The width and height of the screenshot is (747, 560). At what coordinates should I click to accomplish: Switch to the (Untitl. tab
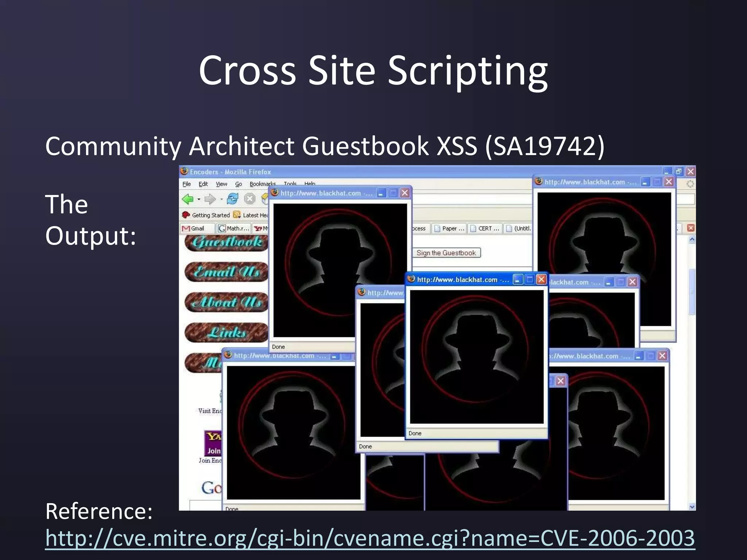pyautogui.click(x=518, y=228)
